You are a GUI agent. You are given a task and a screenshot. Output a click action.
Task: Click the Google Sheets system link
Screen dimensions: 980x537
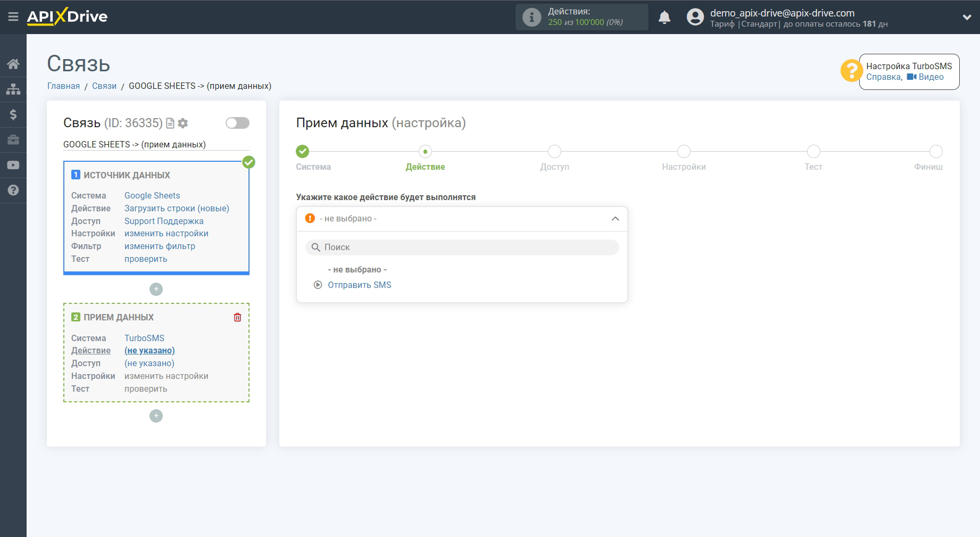152,196
